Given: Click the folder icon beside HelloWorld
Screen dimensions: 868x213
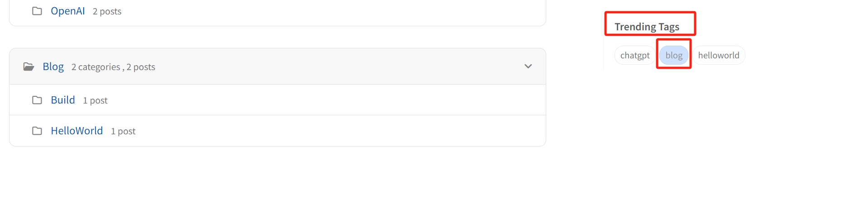Looking at the screenshot, I should point(37,131).
